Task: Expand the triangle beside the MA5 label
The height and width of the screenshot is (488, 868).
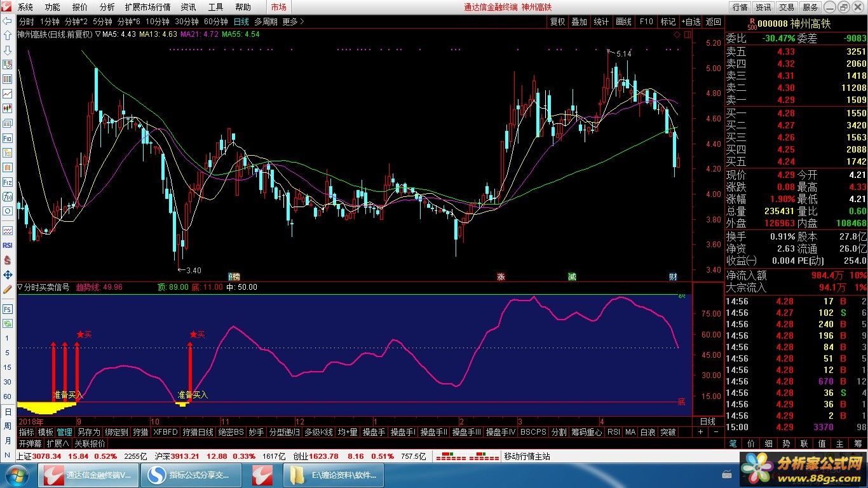Action: point(98,34)
